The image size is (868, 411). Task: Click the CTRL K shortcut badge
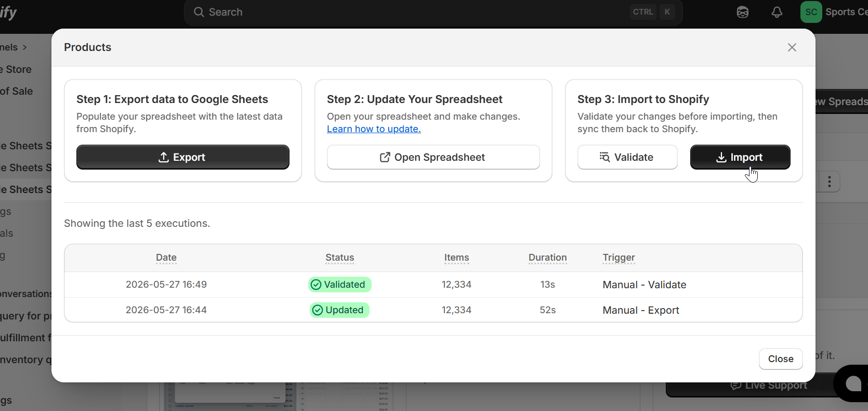click(652, 12)
